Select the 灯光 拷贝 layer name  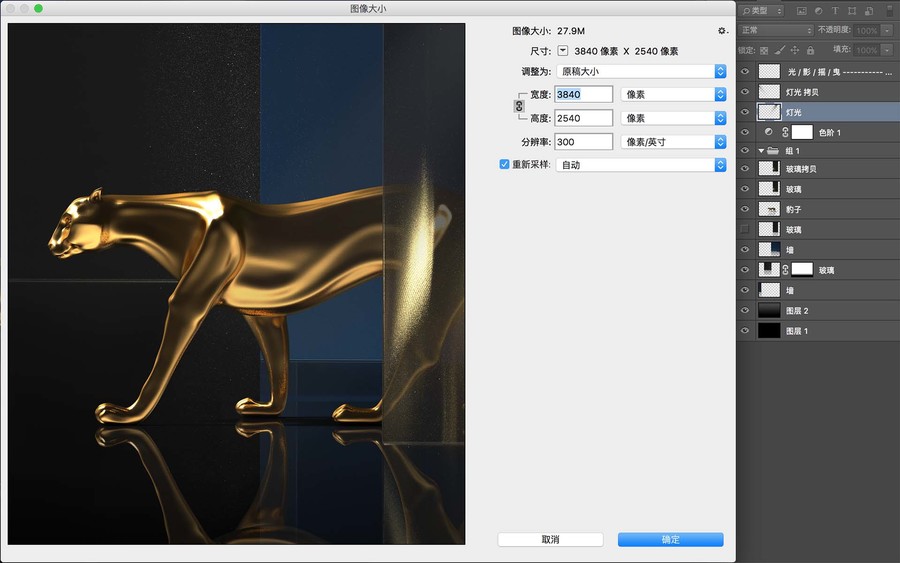pyautogui.click(x=802, y=92)
